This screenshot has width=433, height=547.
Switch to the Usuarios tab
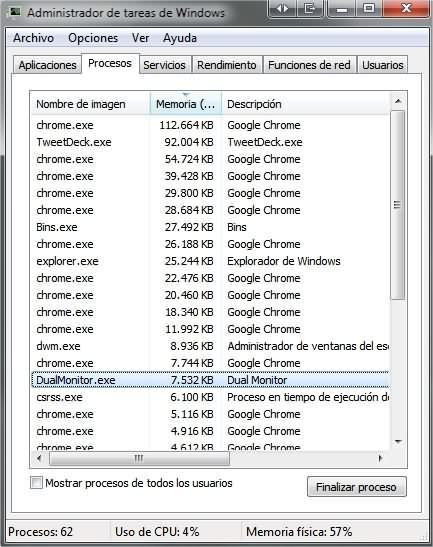[x=383, y=65]
